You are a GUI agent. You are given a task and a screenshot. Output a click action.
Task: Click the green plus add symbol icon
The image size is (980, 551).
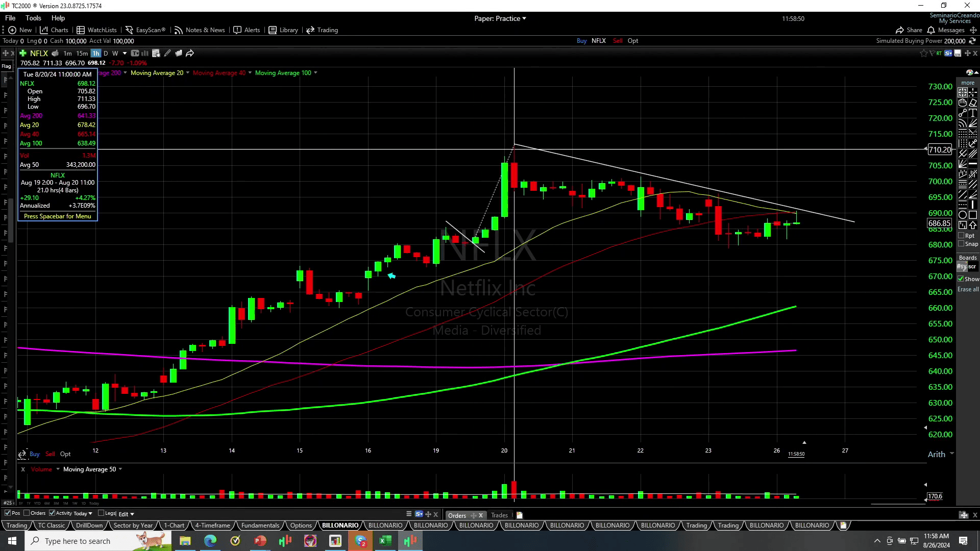(23, 53)
